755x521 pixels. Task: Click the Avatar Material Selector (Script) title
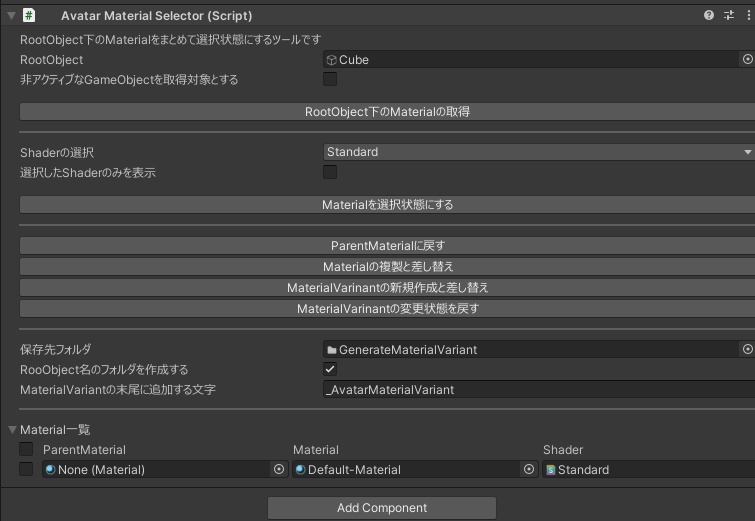[156, 15]
